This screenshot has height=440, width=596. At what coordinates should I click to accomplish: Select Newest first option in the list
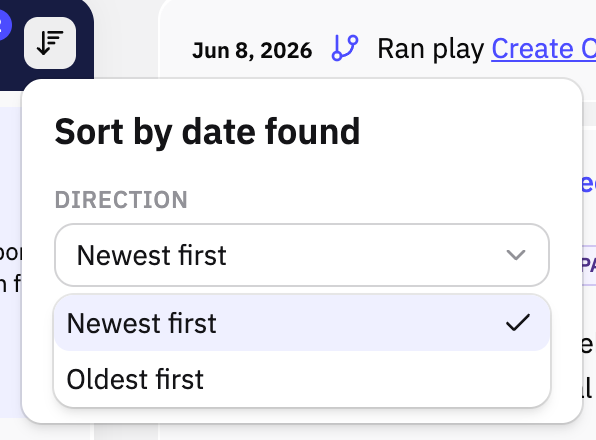[x=302, y=323]
